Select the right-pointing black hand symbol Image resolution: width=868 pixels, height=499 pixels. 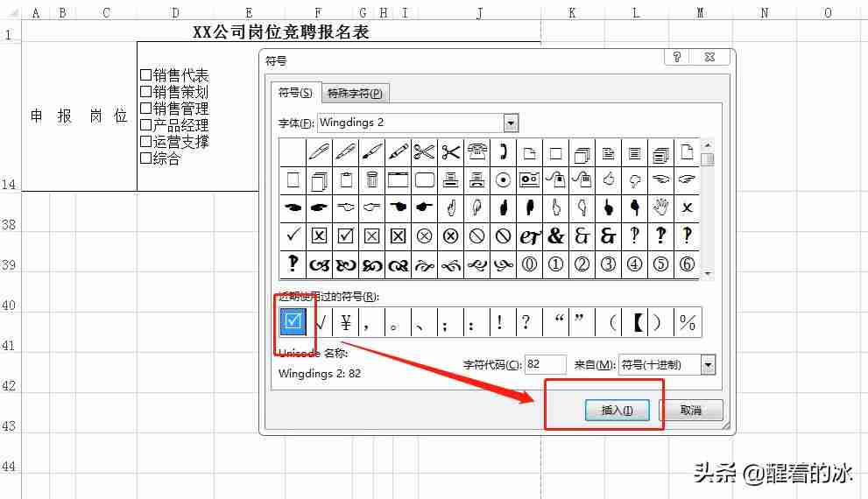[x=319, y=207]
